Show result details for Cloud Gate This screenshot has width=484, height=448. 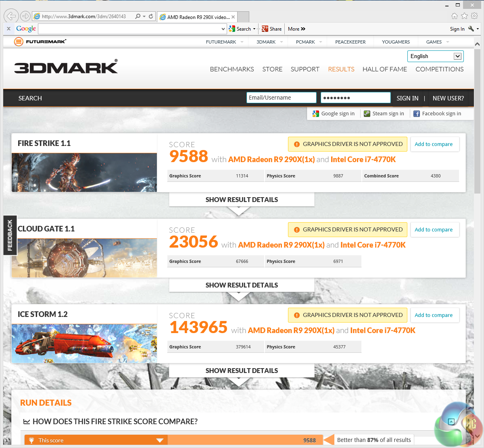(242, 285)
